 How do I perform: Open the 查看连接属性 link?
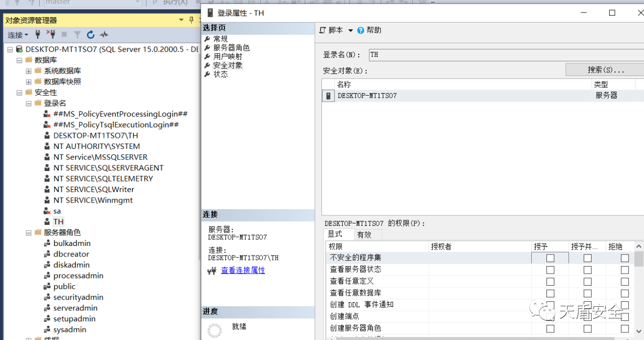243,271
